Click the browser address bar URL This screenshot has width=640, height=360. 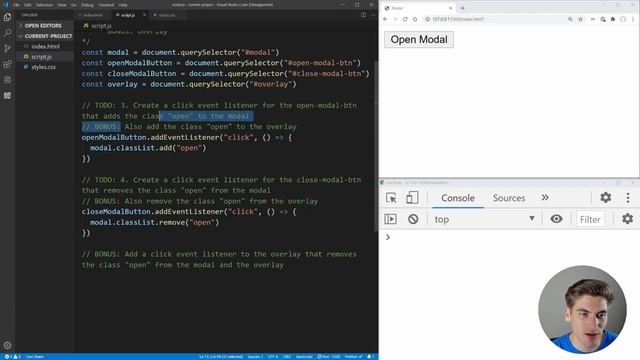pyautogui.click(x=458, y=19)
